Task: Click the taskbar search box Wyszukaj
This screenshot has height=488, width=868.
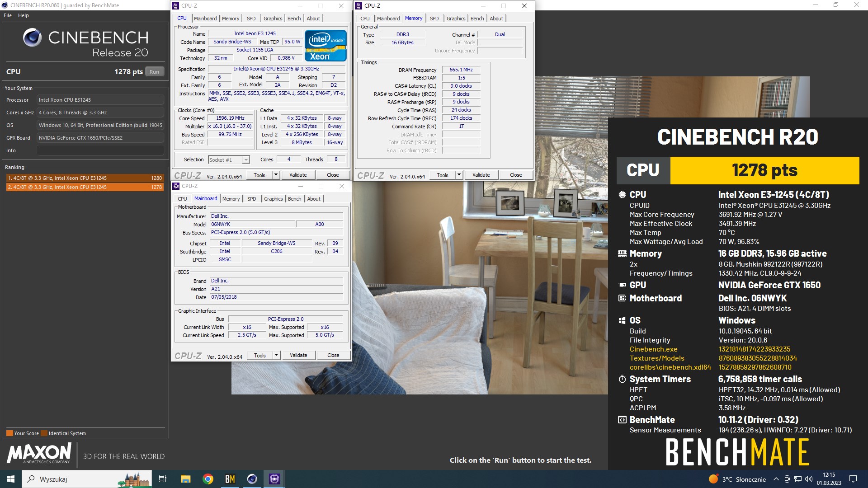Action: coord(87,479)
